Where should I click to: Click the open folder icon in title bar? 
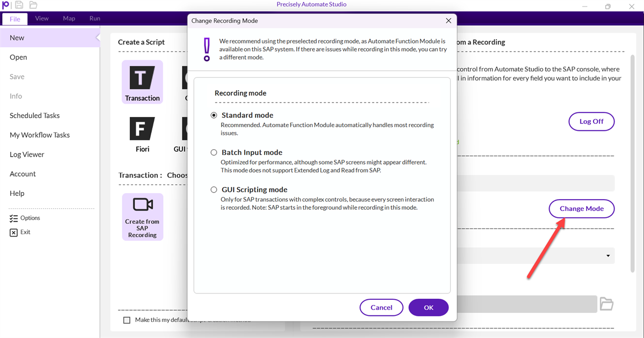coord(33,5)
